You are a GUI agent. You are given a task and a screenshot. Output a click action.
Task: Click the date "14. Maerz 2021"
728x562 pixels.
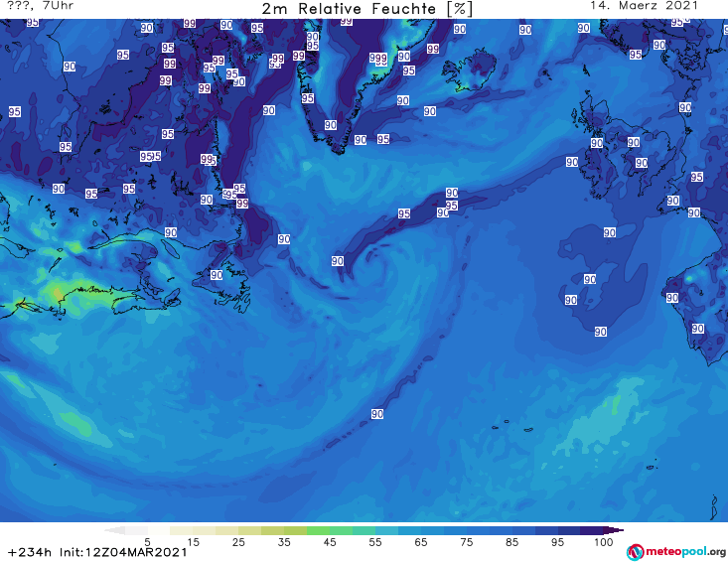tap(644, 6)
